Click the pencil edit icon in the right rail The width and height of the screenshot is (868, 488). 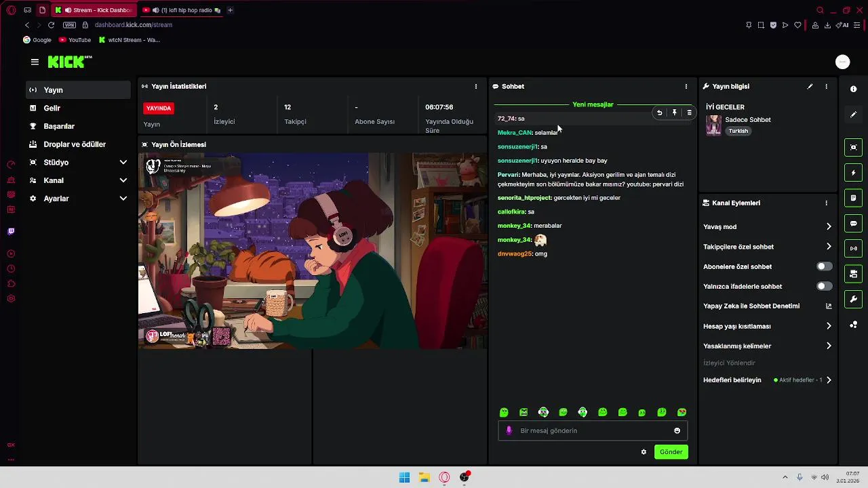tap(853, 115)
